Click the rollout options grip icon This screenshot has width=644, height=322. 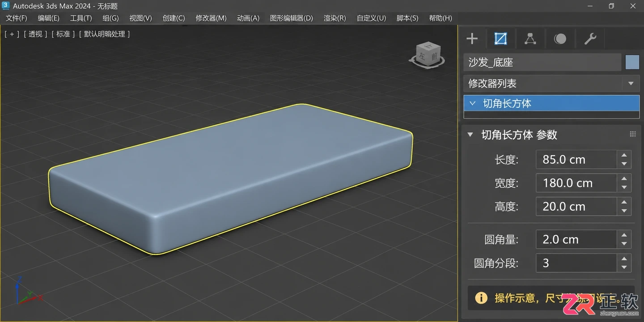click(x=632, y=134)
